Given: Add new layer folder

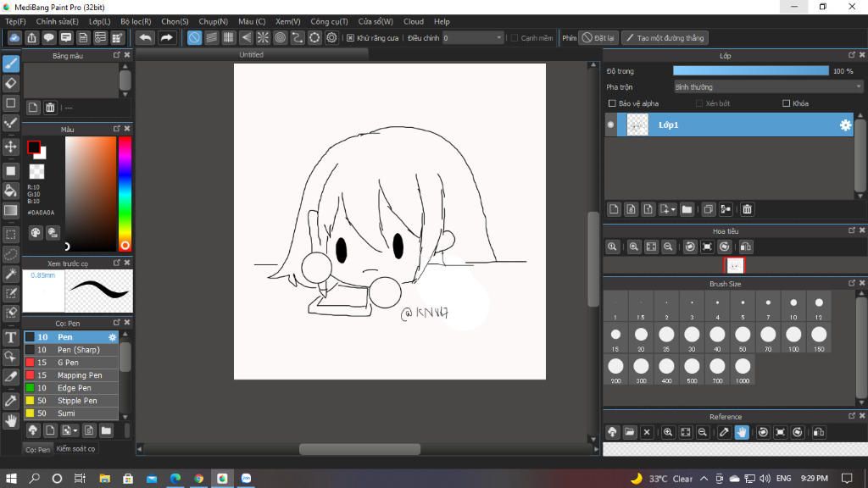Looking at the screenshot, I should (687, 209).
